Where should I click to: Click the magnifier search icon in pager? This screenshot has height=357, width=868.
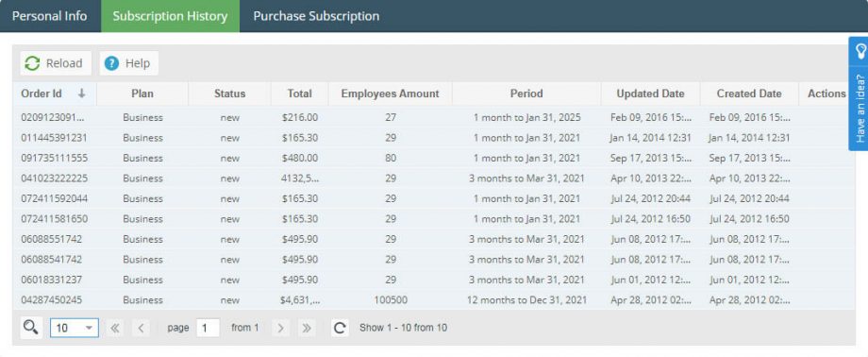pyautogui.click(x=30, y=328)
